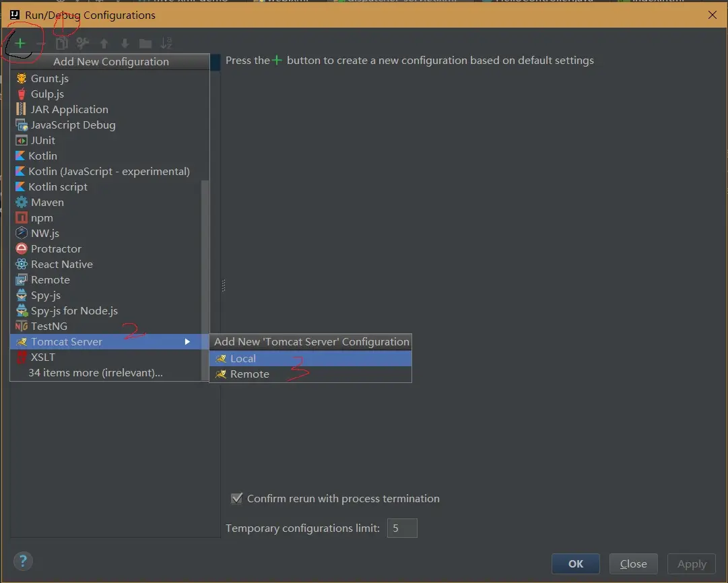Image resolution: width=728 pixels, height=583 pixels.
Task: Click the Move Down arrow toolbar icon
Action: coord(125,44)
